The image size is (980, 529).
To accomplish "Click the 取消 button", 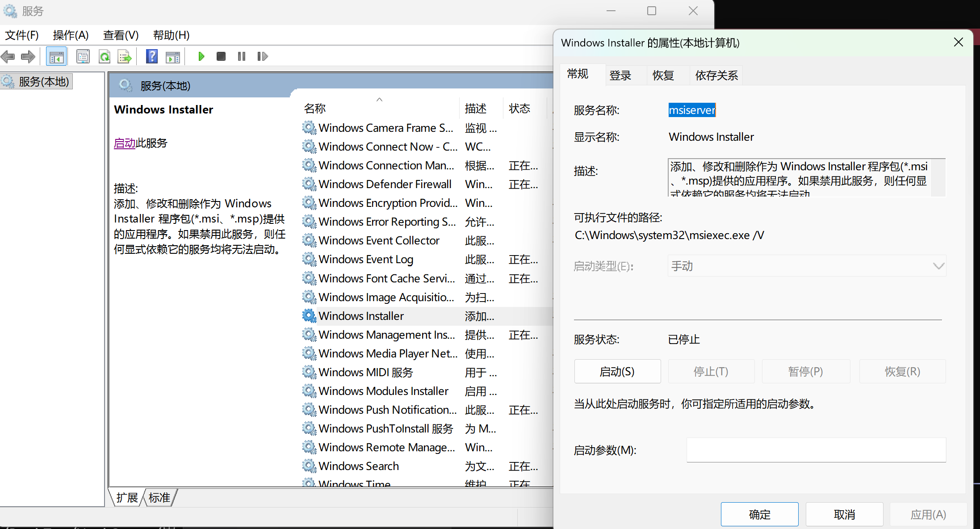I will tap(844, 514).
